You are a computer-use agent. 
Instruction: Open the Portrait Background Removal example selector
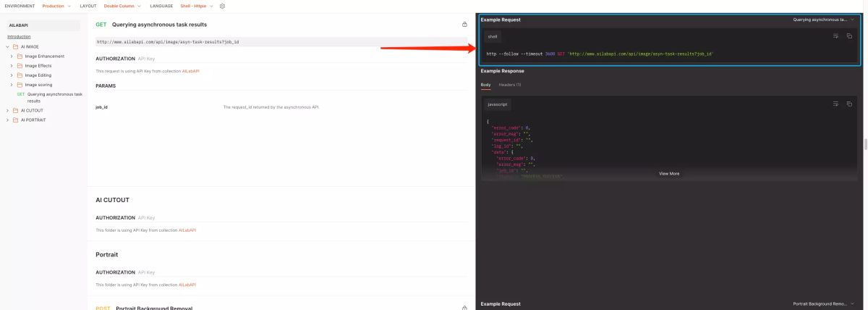(x=823, y=303)
